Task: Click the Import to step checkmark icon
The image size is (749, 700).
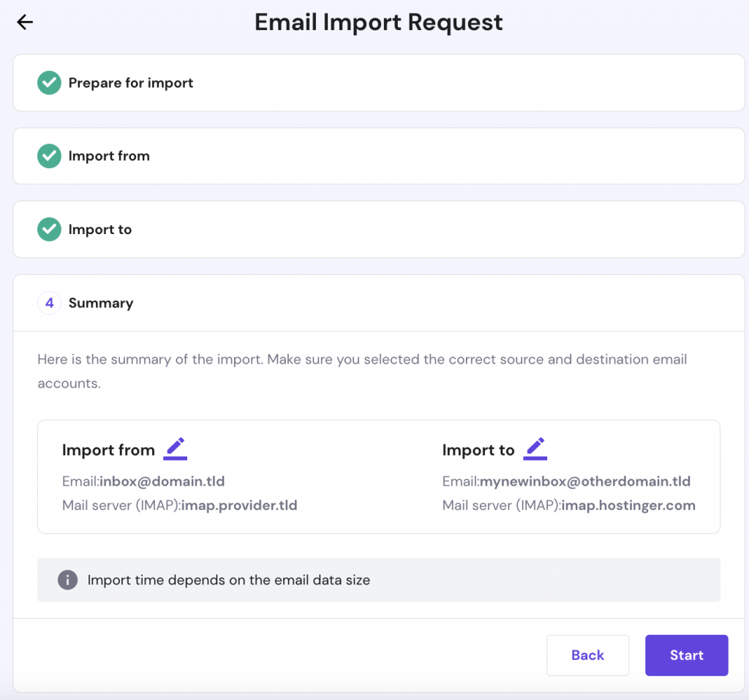Action: click(x=48, y=229)
